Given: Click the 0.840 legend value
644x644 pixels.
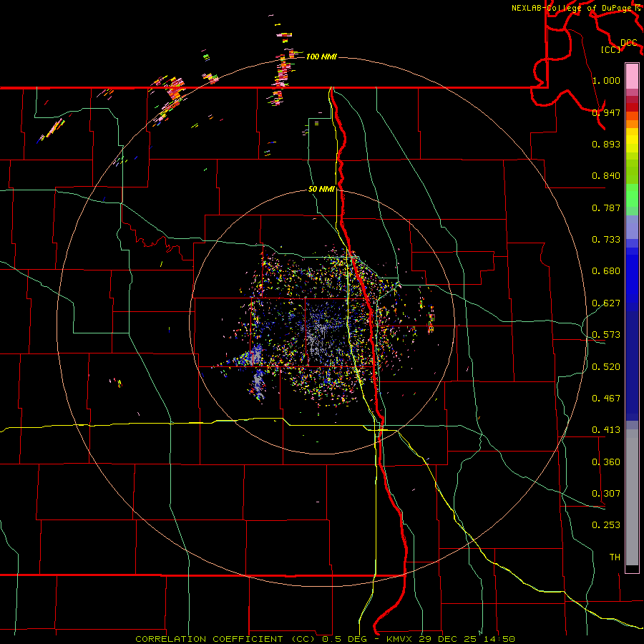Looking at the screenshot, I should pyautogui.click(x=606, y=176).
